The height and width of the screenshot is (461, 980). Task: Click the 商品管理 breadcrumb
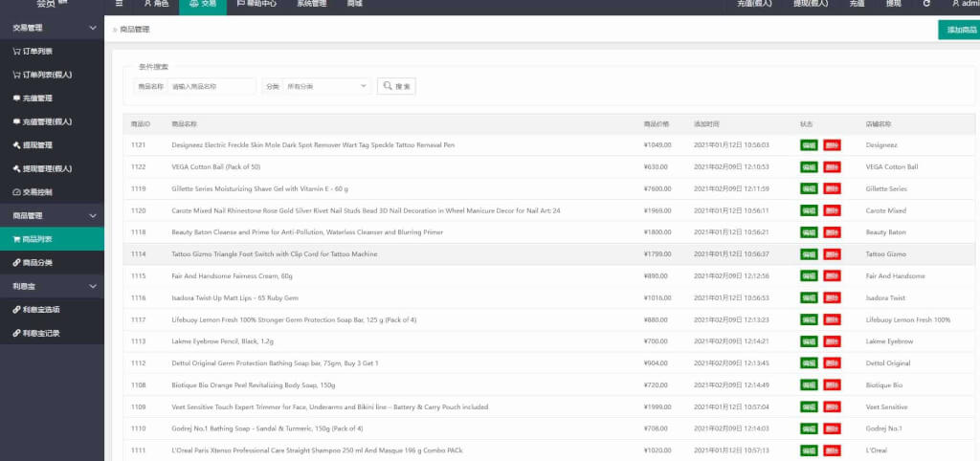tap(135, 30)
